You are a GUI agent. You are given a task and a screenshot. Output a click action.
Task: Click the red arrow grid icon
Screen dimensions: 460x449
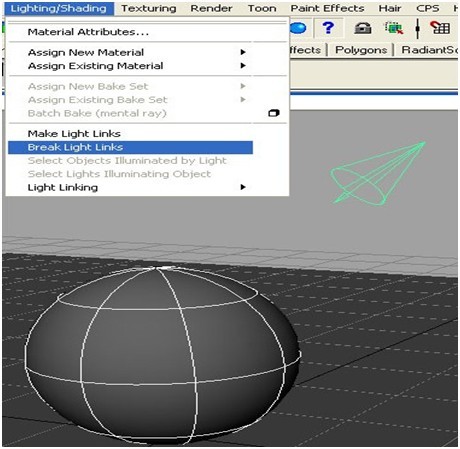440,27
